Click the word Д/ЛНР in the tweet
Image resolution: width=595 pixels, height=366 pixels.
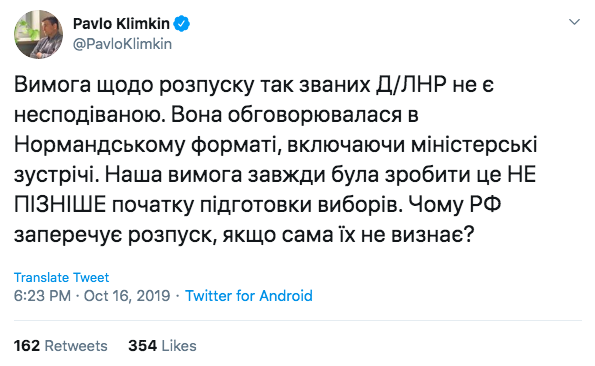click(411, 85)
